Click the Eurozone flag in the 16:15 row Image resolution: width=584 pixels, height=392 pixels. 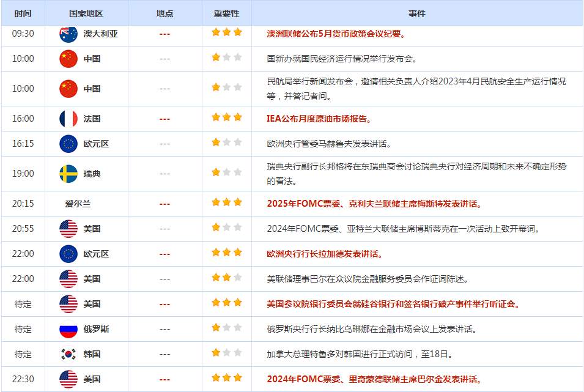68,144
